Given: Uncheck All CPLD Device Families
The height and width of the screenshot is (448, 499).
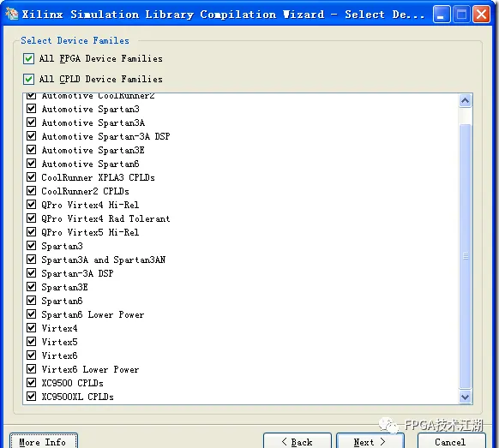Looking at the screenshot, I should pyautogui.click(x=28, y=79).
